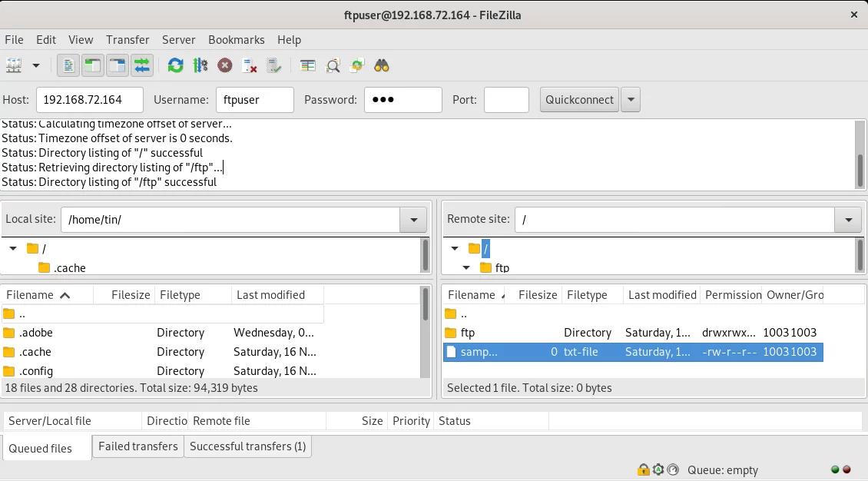The height and width of the screenshot is (481, 868).
Task: Open the Help menu
Action: [289, 40]
